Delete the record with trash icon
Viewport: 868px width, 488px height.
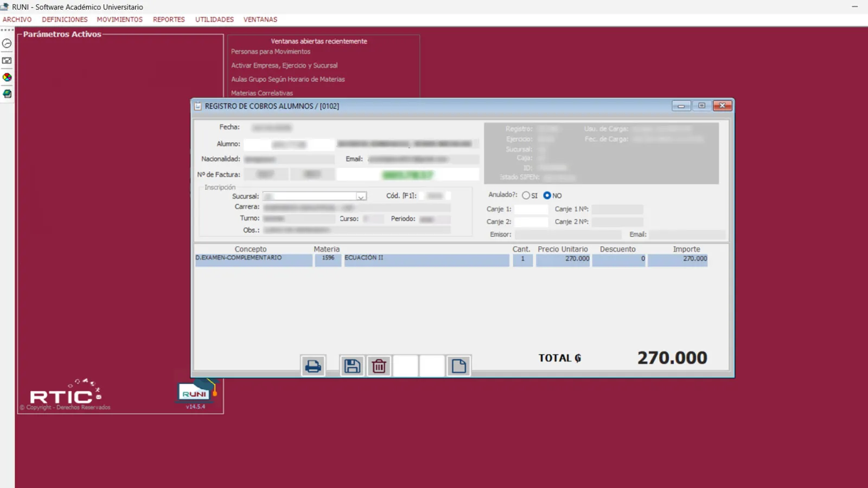379,366
